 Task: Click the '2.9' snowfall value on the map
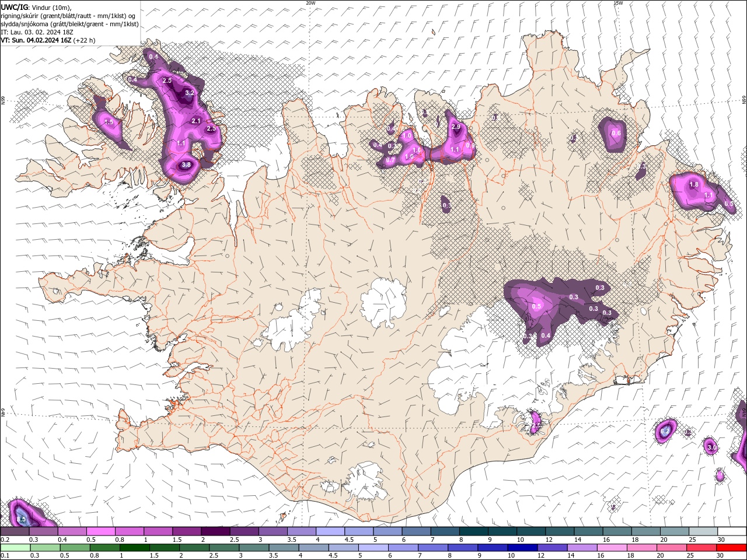tap(456, 127)
